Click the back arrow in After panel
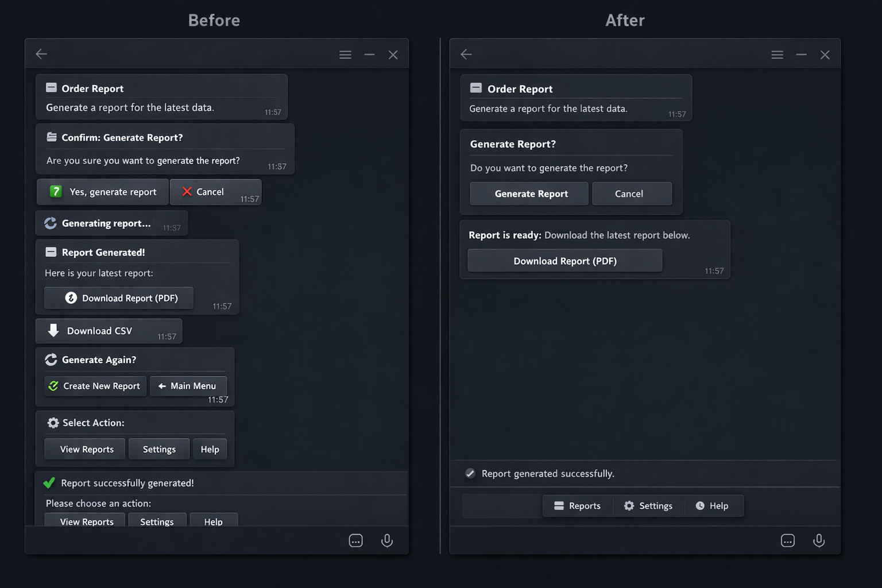Screen dimensions: 882x588 click(466, 54)
